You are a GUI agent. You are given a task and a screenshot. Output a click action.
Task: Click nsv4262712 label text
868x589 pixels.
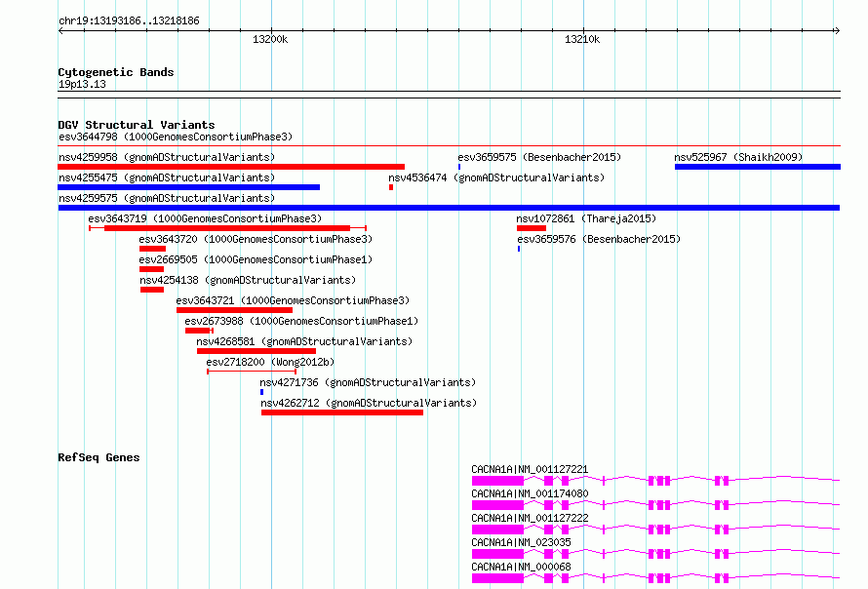[x=369, y=403]
